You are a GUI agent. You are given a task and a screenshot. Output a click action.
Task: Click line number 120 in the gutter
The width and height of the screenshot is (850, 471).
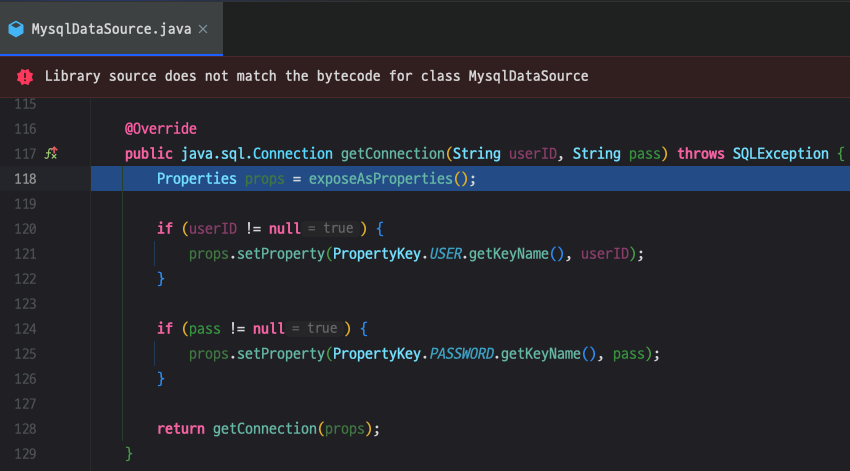tap(25, 229)
